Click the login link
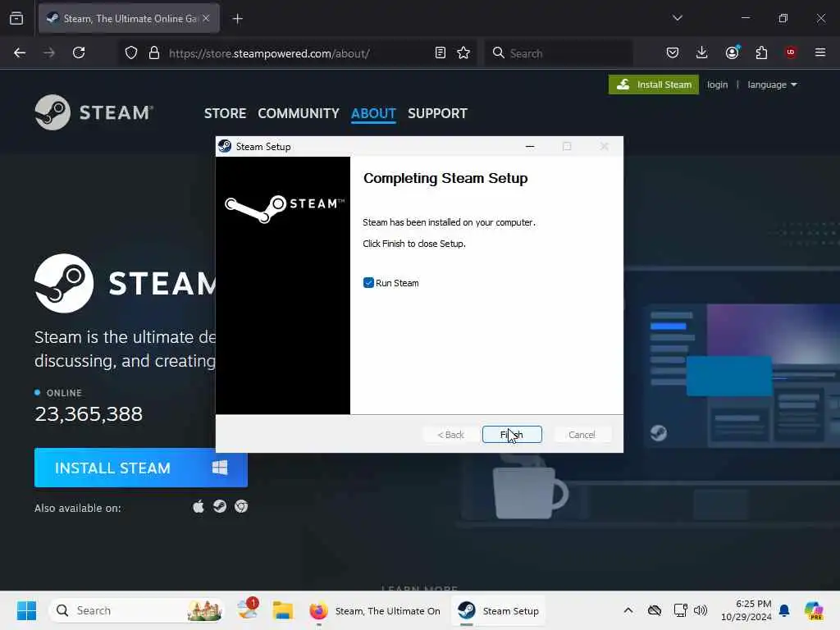This screenshot has height=630, width=840. [x=717, y=84]
